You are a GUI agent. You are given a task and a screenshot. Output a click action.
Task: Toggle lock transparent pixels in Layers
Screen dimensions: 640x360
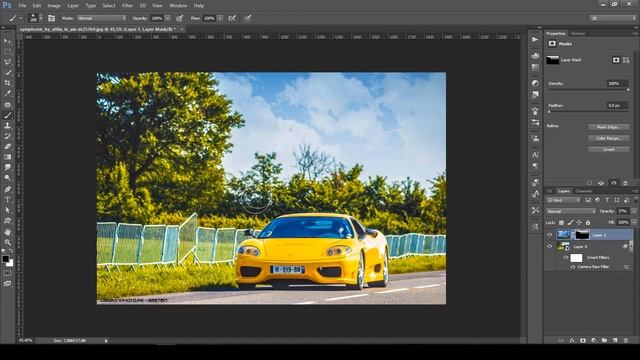coord(562,222)
